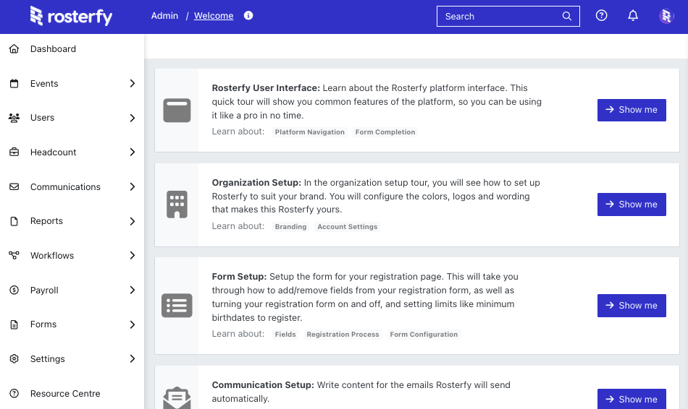Click the Admin breadcrumb
Viewport: 688px width, 409px height.
165,16
